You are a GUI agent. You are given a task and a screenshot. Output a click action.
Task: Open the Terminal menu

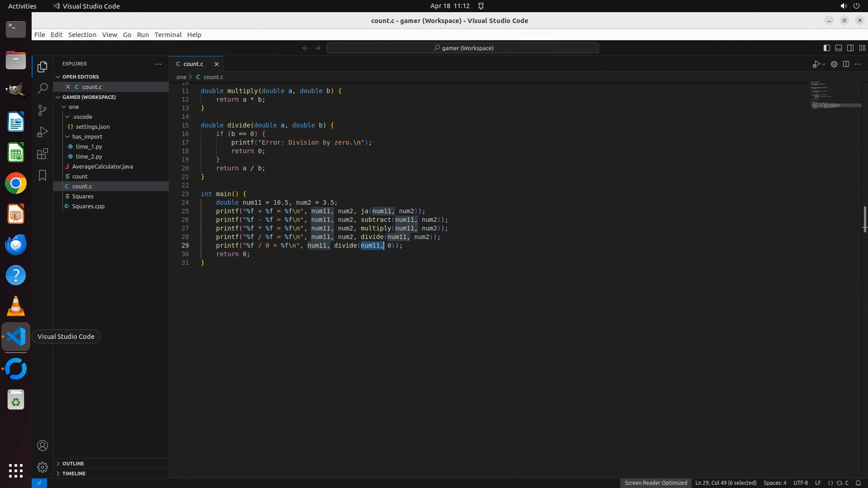168,35
